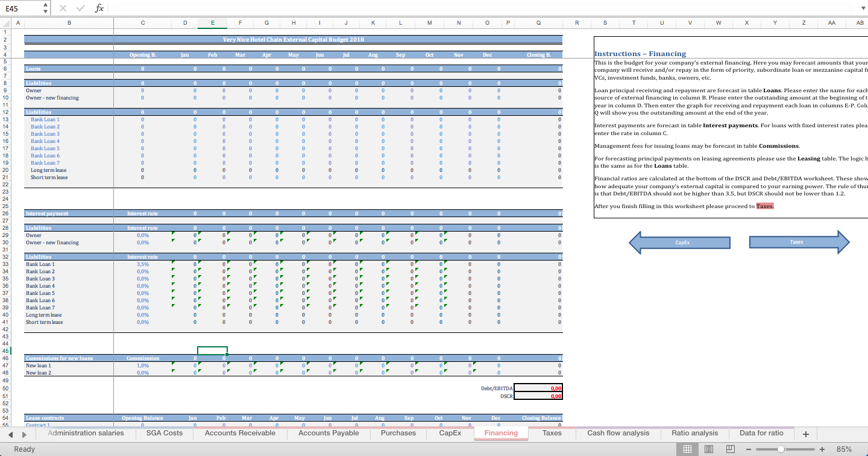Select column AB header
868x456 pixels.
coord(860,22)
